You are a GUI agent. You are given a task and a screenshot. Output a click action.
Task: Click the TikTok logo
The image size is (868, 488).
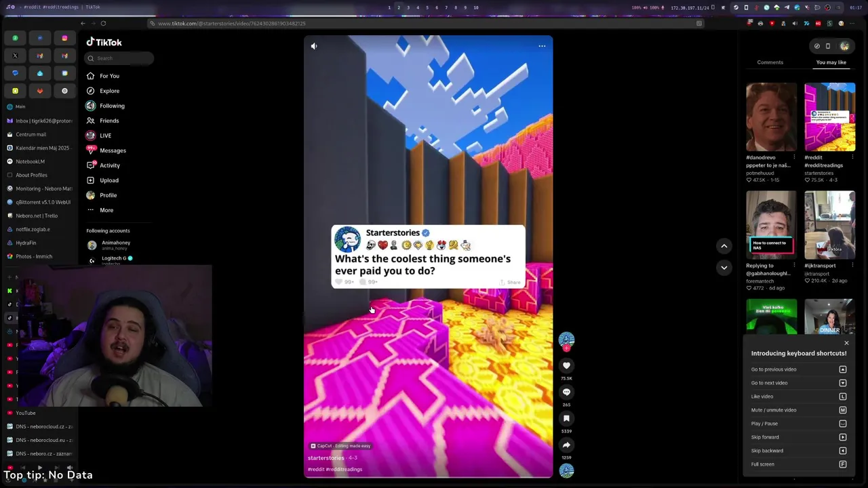[x=104, y=42]
